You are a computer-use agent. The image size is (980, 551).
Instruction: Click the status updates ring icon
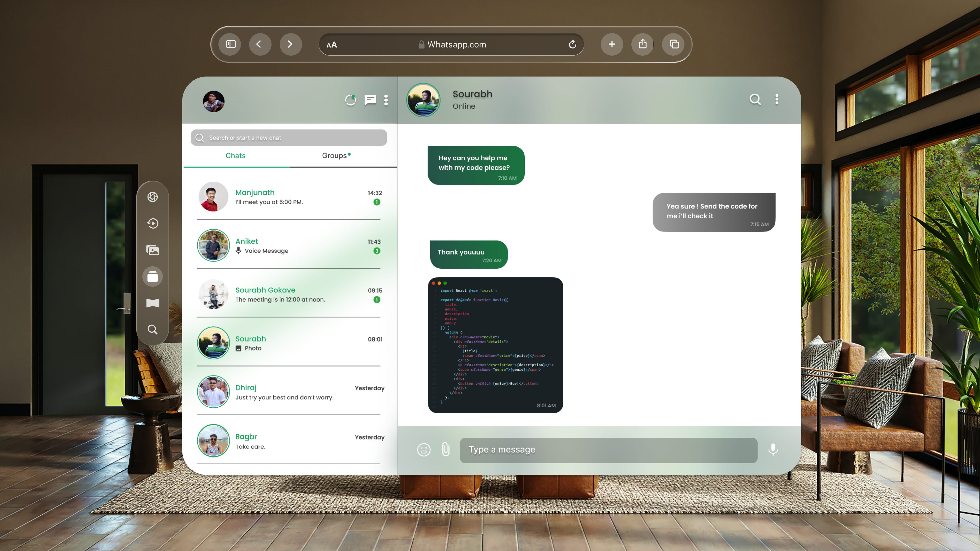coord(350,100)
